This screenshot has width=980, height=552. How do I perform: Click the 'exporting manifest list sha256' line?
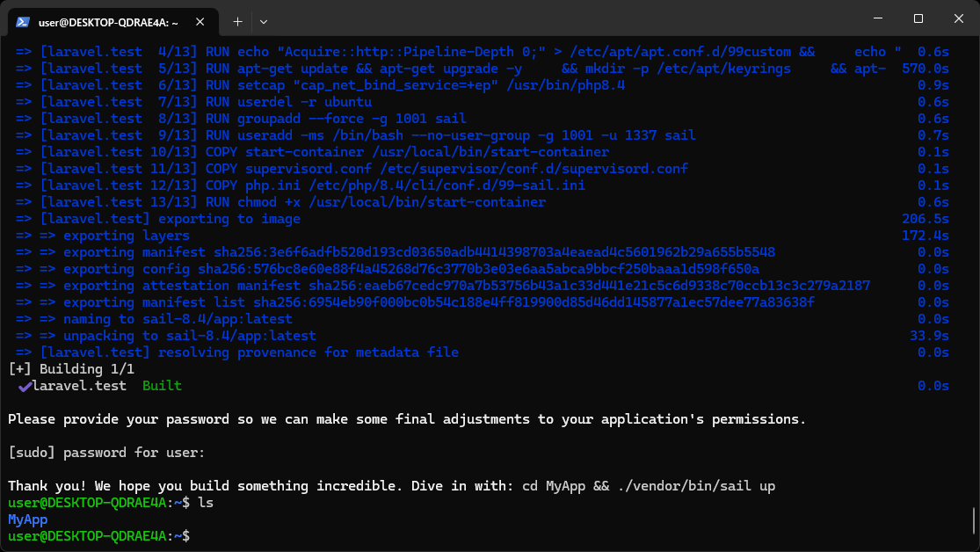[415, 302]
